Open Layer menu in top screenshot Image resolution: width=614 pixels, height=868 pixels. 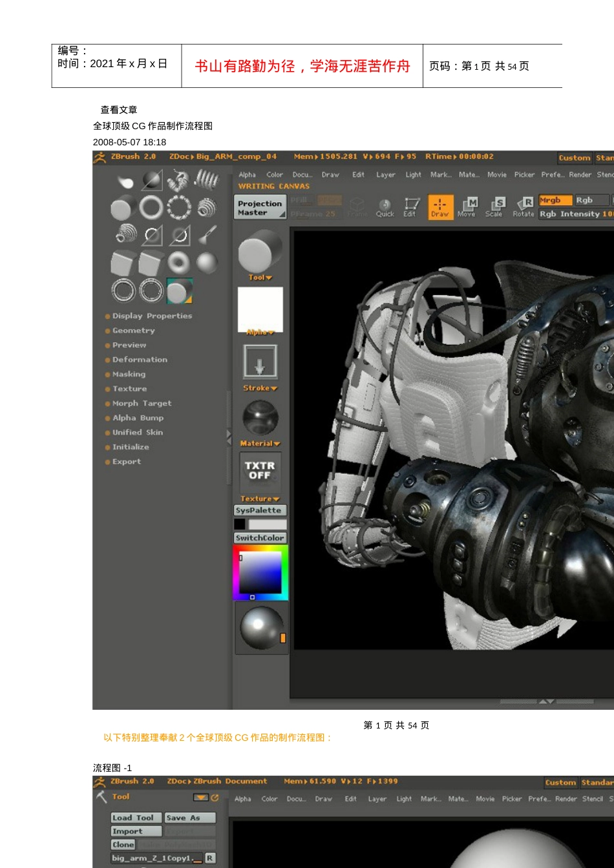(386, 175)
